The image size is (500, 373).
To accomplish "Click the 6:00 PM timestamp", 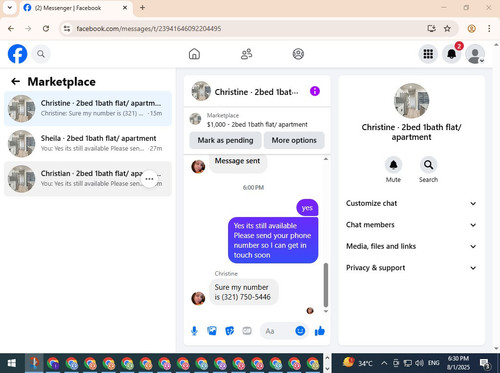I will tap(253, 188).
